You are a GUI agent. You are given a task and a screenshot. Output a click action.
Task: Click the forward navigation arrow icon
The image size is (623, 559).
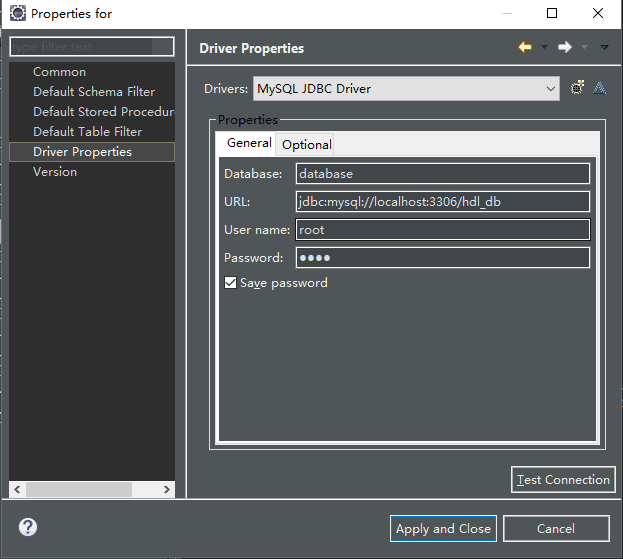565,47
